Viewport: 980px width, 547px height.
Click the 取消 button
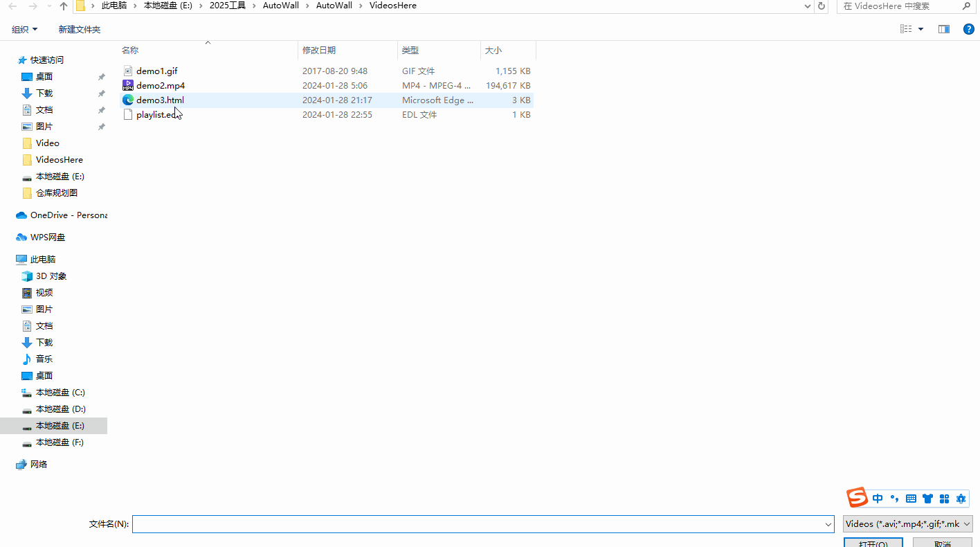click(x=942, y=543)
